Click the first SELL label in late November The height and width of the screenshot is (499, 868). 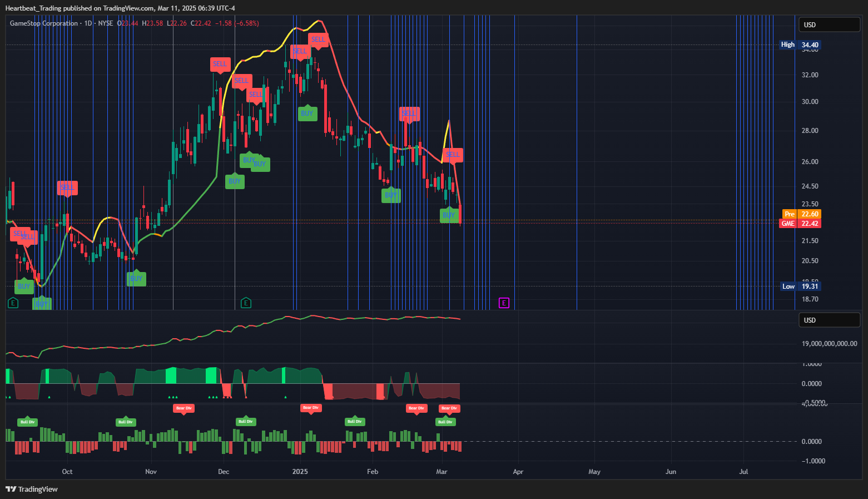(220, 64)
